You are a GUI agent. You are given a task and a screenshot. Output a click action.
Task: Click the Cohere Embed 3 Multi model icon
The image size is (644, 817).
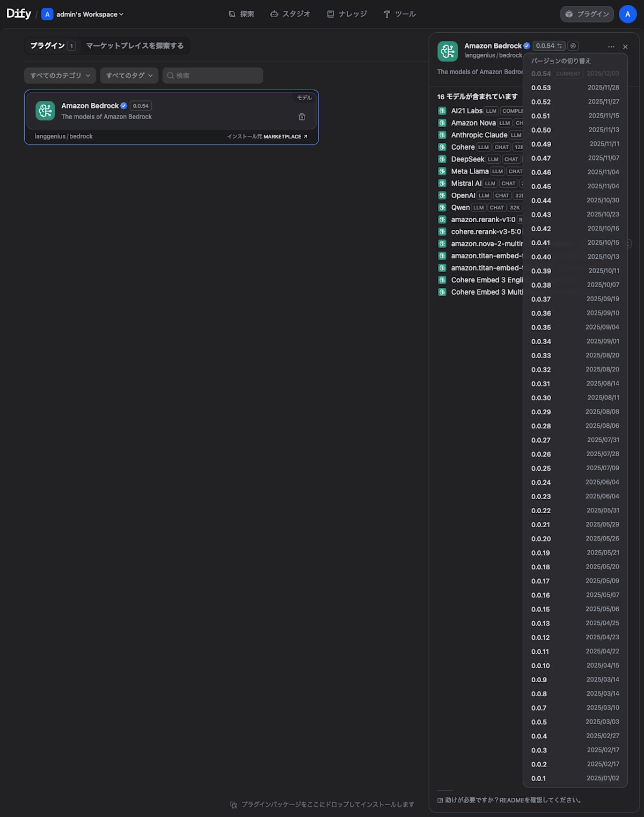442,292
